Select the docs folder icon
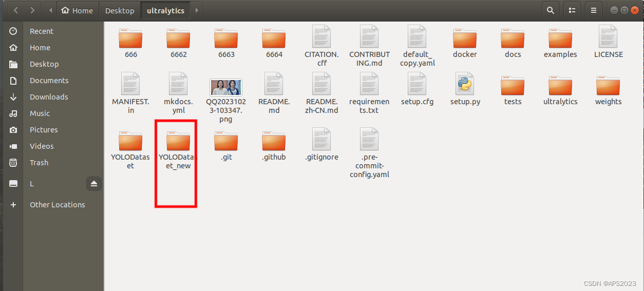 (513, 38)
